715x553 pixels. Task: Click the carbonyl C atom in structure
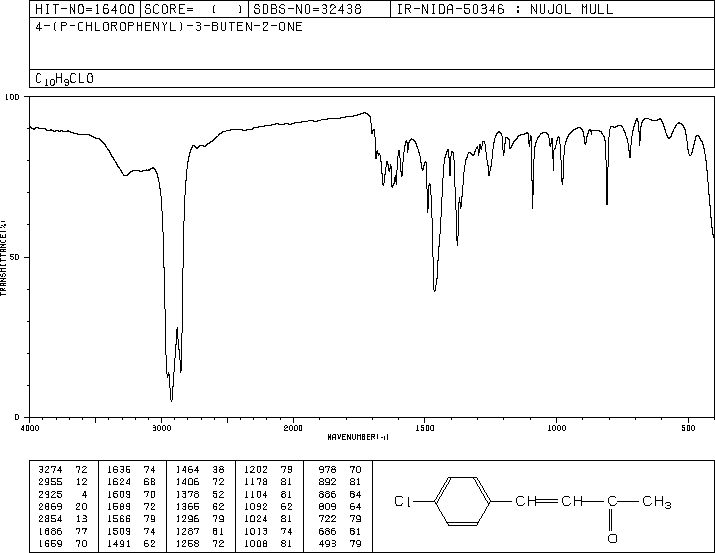(612, 501)
